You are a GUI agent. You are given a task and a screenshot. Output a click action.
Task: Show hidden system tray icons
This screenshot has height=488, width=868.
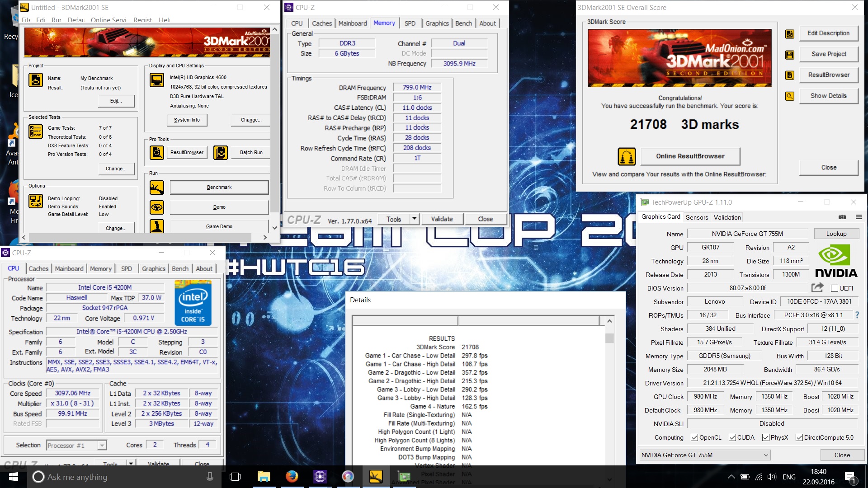click(x=731, y=477)
